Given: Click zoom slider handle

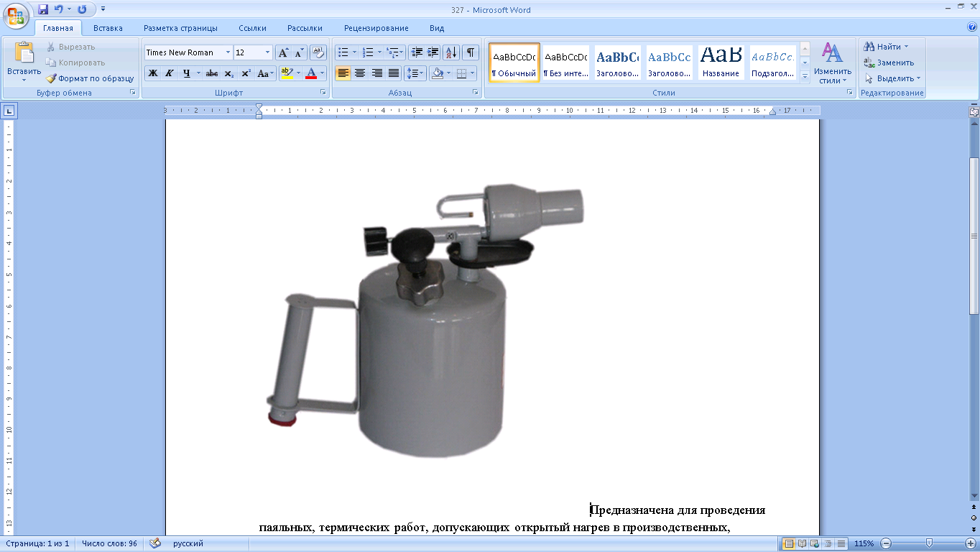Looking at the screenshot, I should coord(929,543).
